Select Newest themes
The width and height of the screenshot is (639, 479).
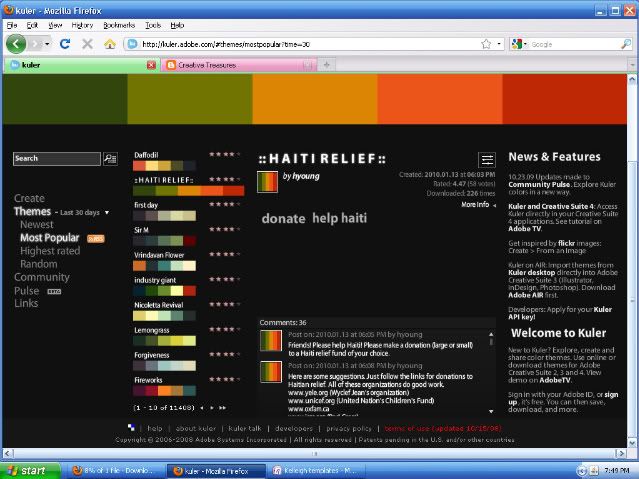click(x=37, y=225)
